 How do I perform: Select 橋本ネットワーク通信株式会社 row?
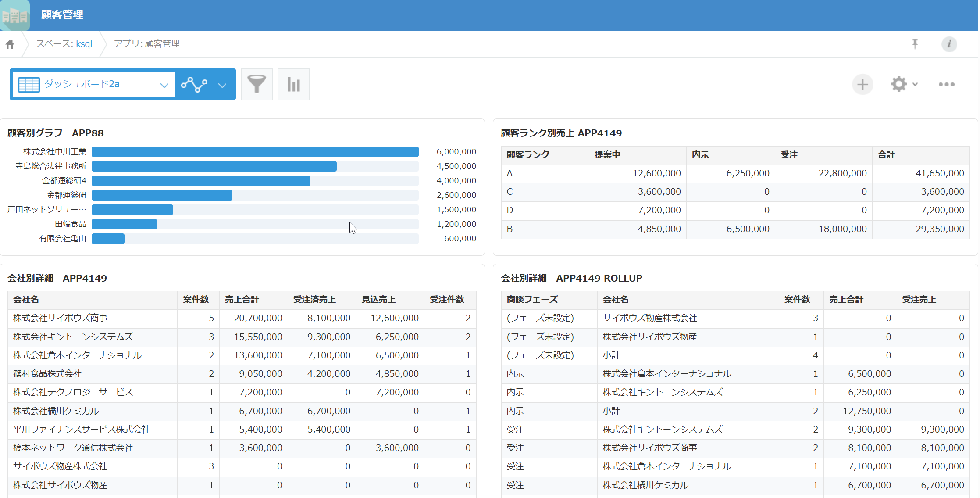[x=242, y=448]
